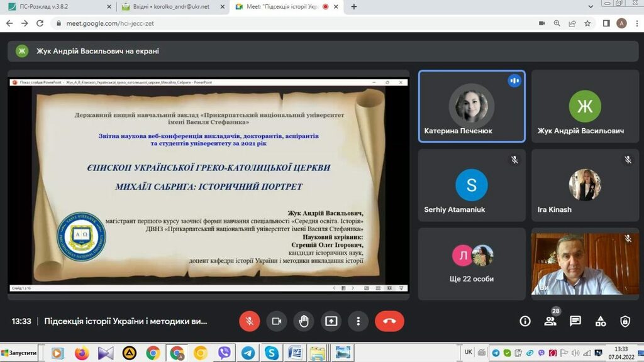This screenshot has height=362, width=644.
Task: Expand the Chrome tab search chevron
Action: coord(591,7)
